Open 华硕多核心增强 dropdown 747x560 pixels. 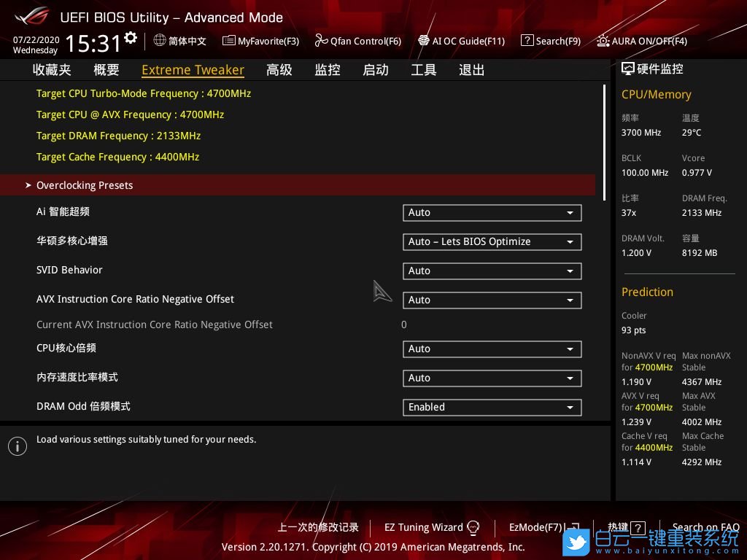click(492, 242)
